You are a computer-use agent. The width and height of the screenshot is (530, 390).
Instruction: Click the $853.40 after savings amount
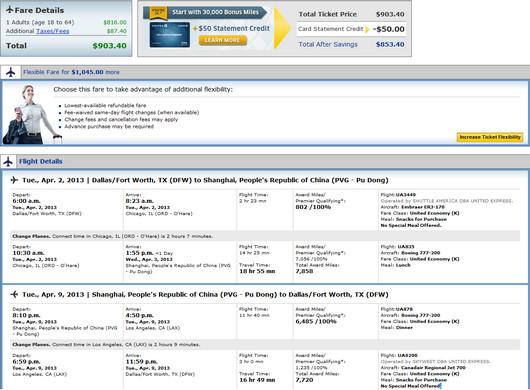(390, 45)
